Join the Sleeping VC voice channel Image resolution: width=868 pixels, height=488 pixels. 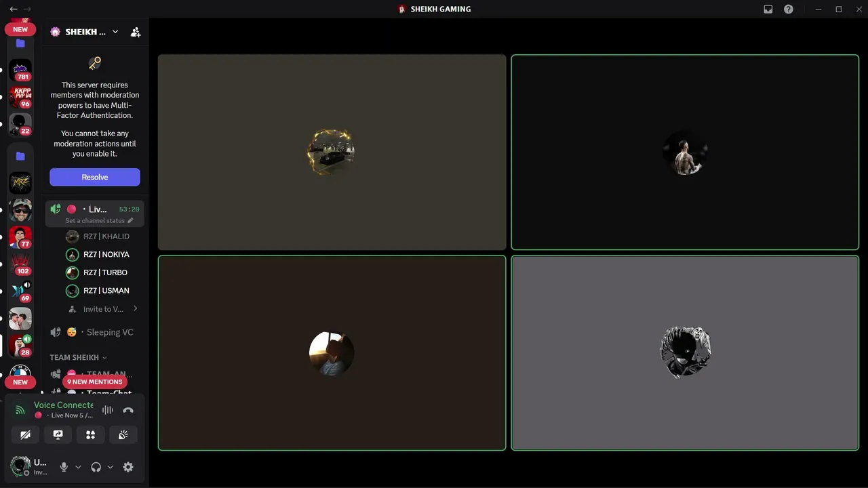tap(95, 332)
